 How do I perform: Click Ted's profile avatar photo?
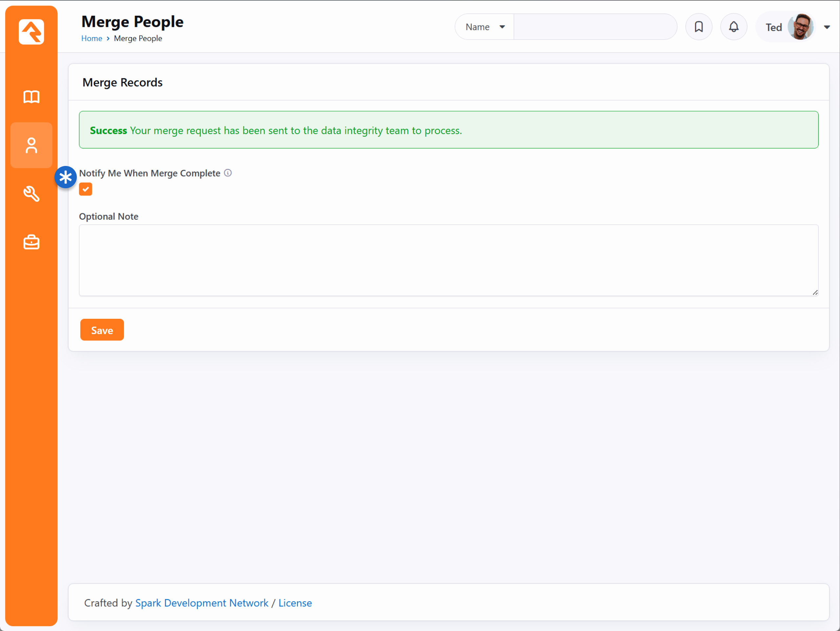(801, 27)
